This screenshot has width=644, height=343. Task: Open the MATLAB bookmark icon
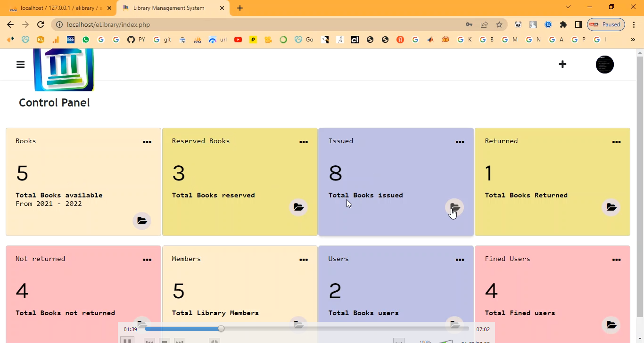(430, 40)
